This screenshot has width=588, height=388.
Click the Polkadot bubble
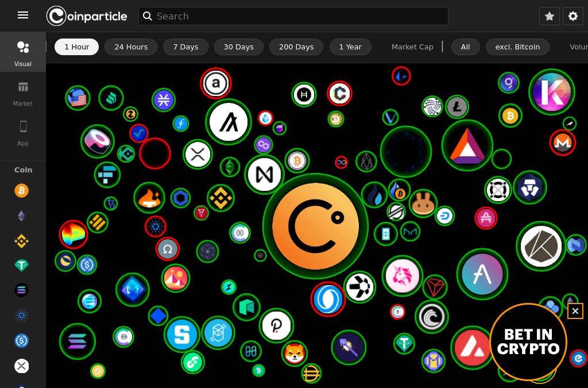point(276,326)
